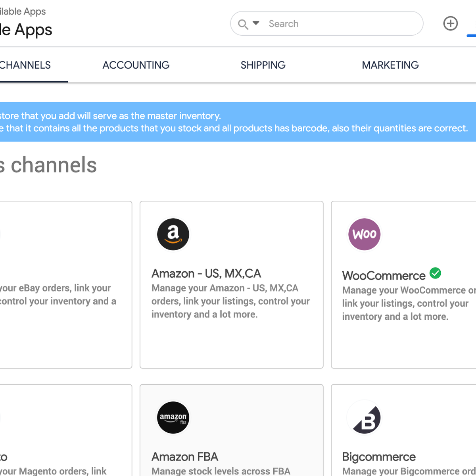Click the plus circle add icon
The image size is (476, 476).
[x=450, y=23]
